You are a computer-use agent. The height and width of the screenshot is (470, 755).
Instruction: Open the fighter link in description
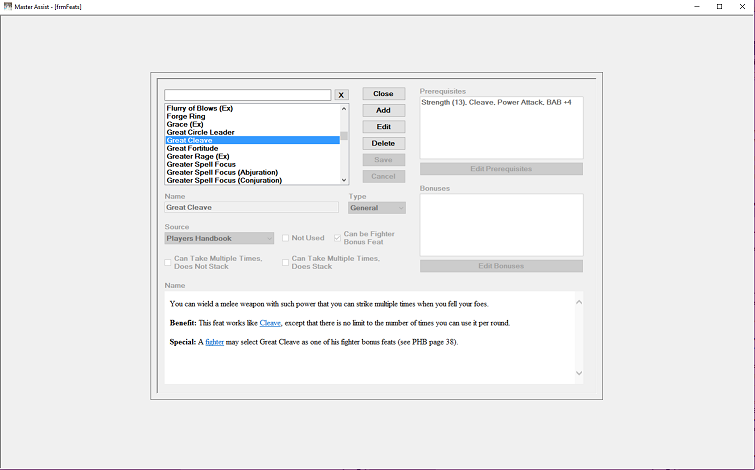[215, 342]
